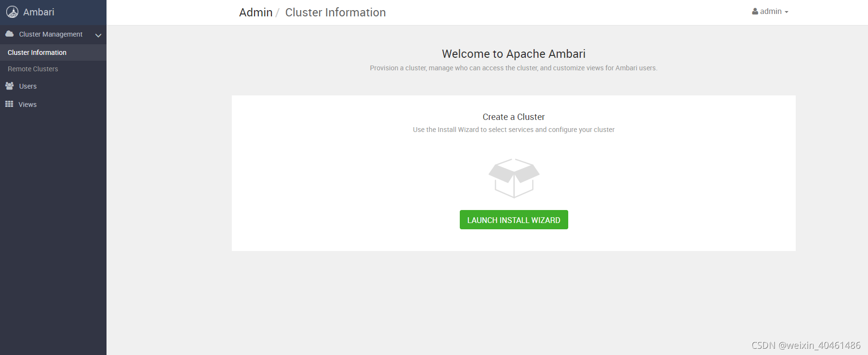Image resolution: width=868 pixels, height=355 pixels.
Task: Click the admin user icon
Action: click(755, 12)
